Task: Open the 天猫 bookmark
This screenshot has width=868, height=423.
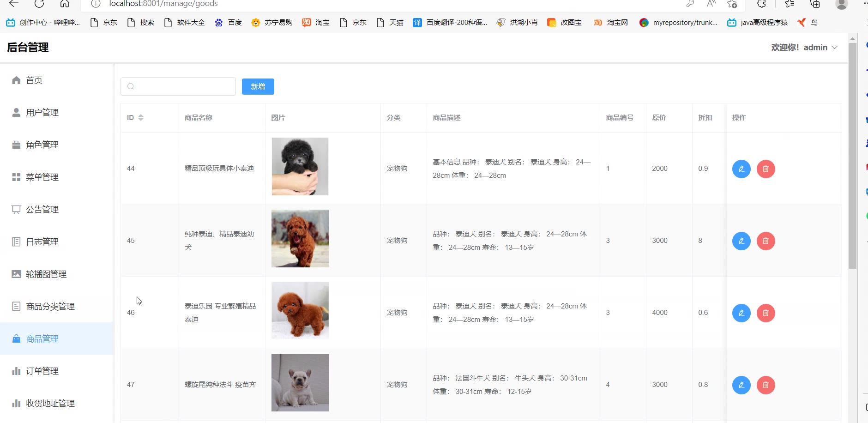Action: 390,23
